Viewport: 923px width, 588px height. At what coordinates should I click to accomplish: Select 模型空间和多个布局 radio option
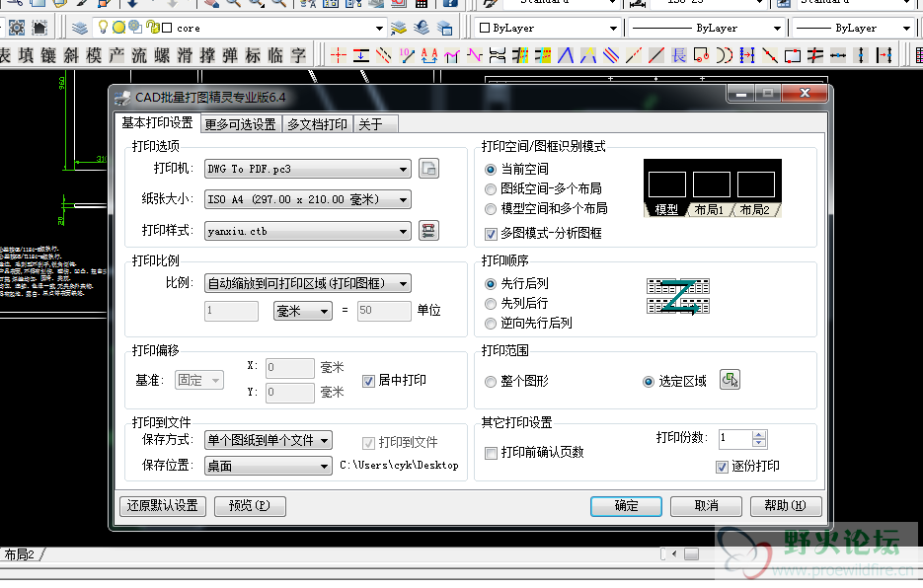[x=491, y=209]
